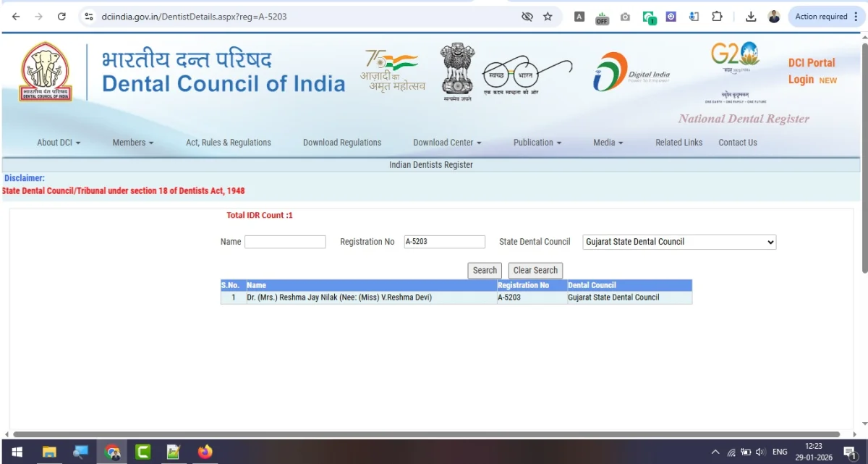Toggle the bookmark star for this page

click(548, 17)
